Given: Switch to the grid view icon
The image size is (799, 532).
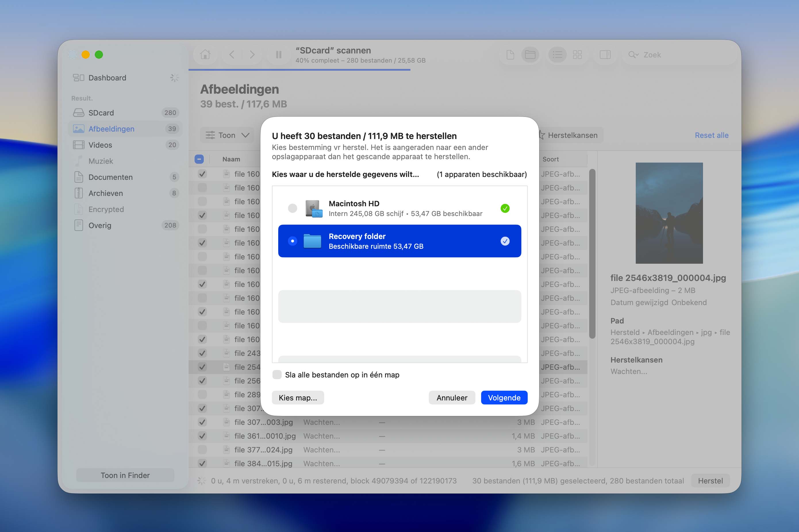Looking at the screenshot, I should (577, 54).
